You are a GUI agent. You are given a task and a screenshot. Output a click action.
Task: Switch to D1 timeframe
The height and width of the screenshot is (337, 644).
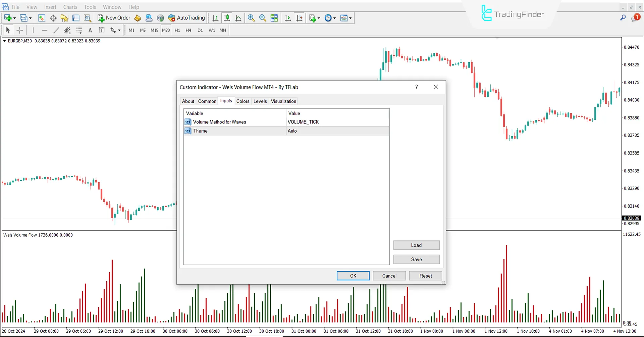pyautogui.click(x=200, y=30)
